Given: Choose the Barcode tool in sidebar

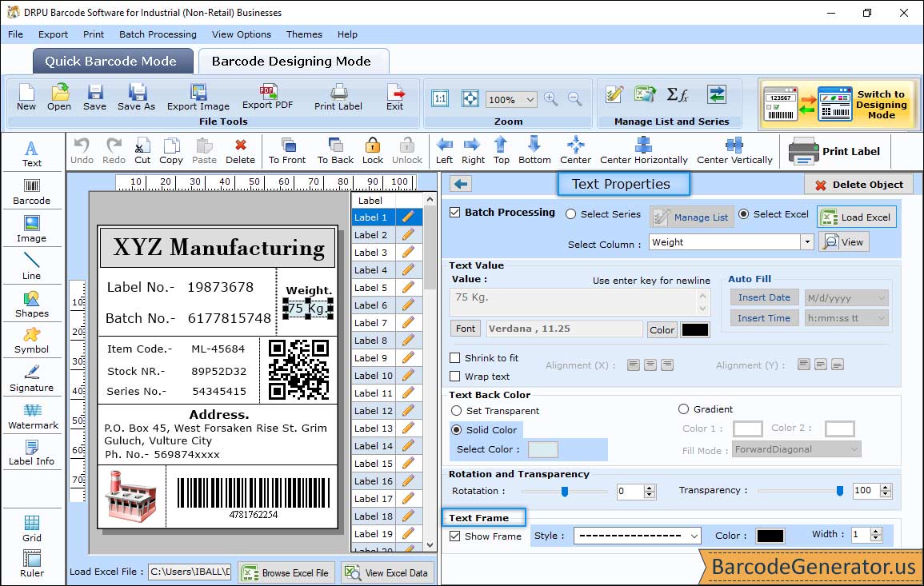Looking at the screenshot, I should point(32,192).
